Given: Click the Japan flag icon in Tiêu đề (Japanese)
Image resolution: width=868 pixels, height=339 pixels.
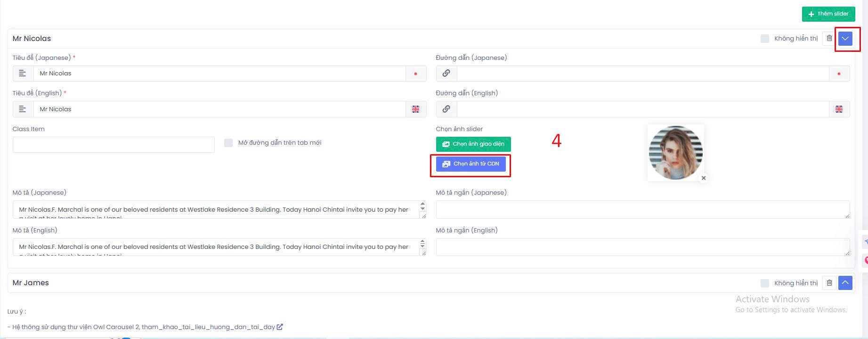Looking at the screenshot, I should (415, 74).
